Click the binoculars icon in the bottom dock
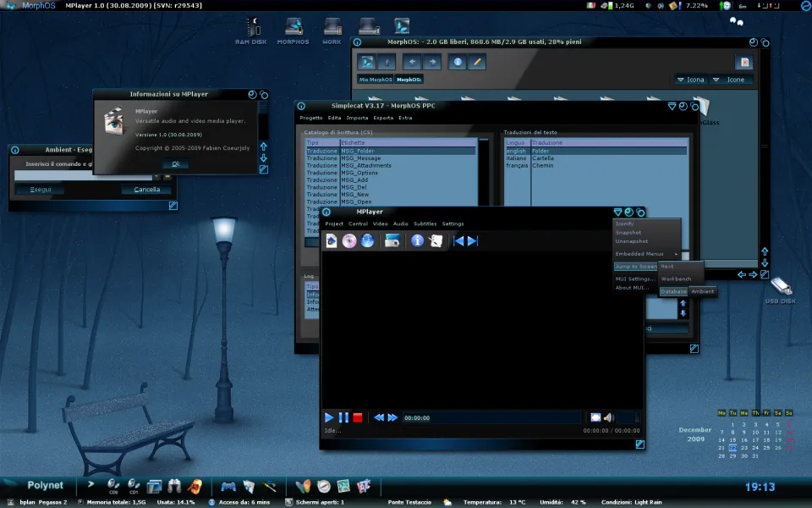812x508 pixels. click(175, 486)
